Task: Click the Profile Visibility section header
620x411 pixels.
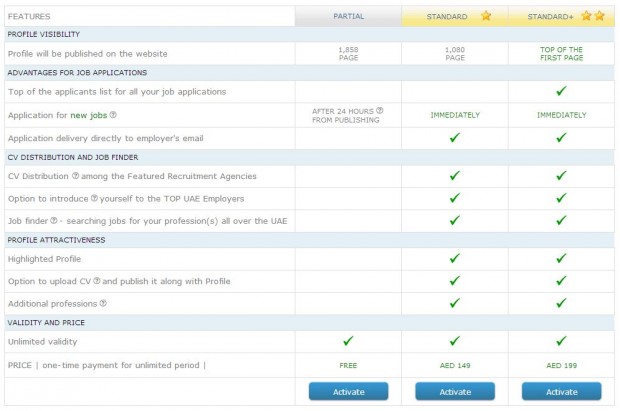Action: (309, 34)
